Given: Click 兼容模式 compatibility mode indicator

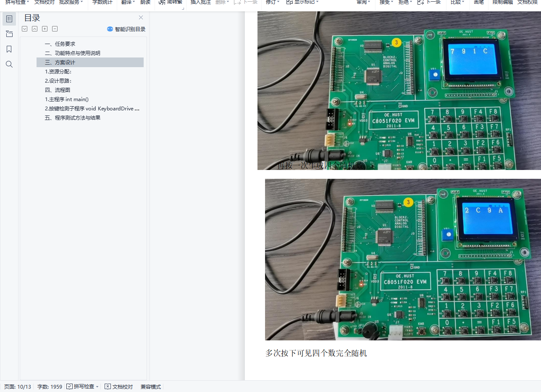Looking at the screenshot, I should (x=151, y=387).
